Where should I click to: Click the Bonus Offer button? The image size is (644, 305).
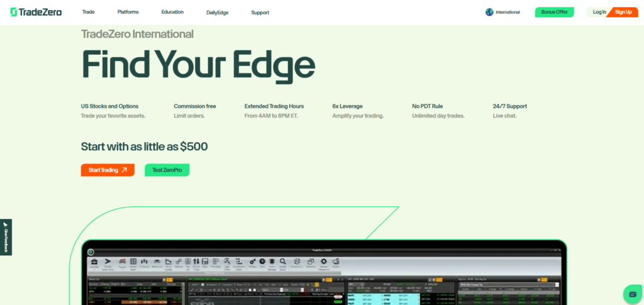(554, 12)
